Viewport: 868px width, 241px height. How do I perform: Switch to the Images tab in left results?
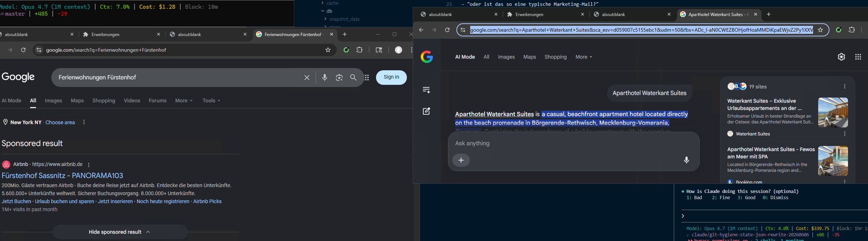coord(53,100)
